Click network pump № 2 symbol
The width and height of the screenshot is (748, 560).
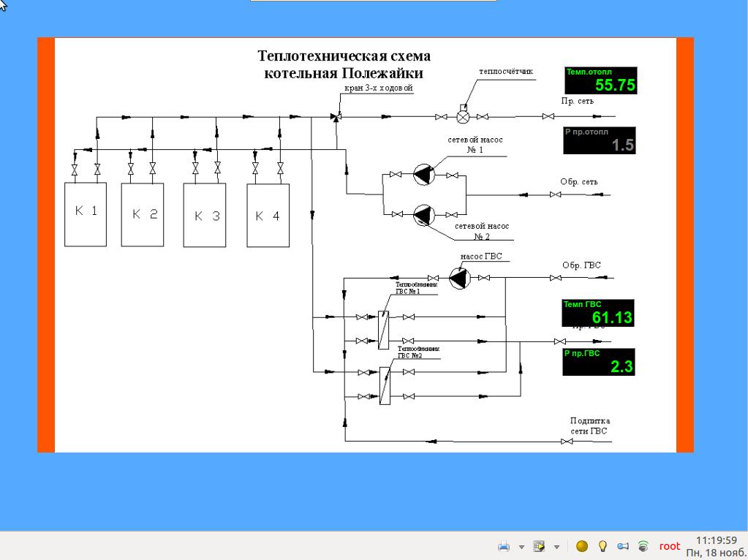[x=423, y=214]
